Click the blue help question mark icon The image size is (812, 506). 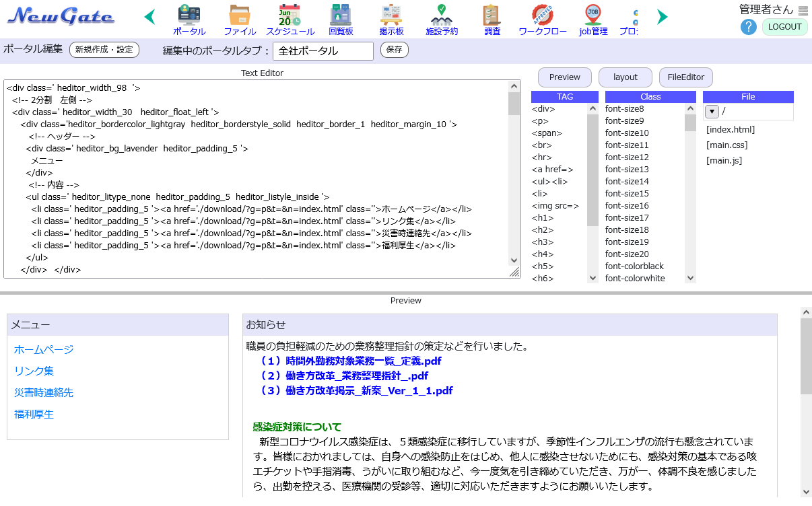749,27
